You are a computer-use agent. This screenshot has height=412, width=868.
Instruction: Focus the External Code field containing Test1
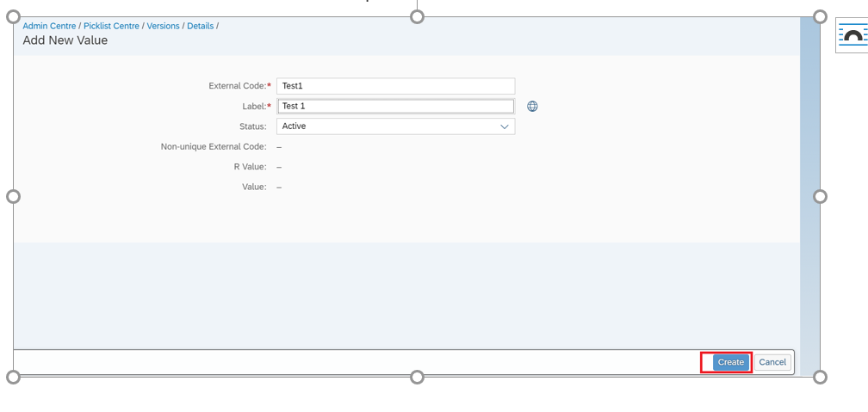396,86
